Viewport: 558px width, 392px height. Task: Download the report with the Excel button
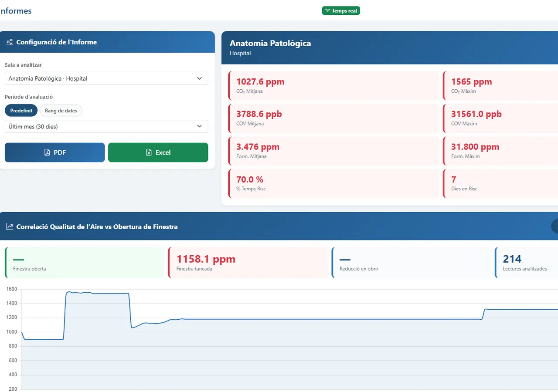click(158, 152)
